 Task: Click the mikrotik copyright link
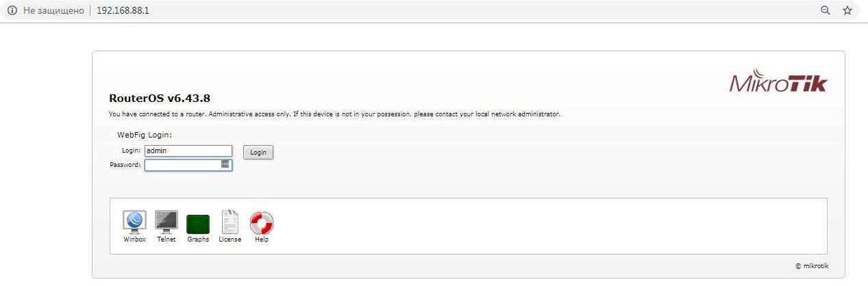pos(812,266)
